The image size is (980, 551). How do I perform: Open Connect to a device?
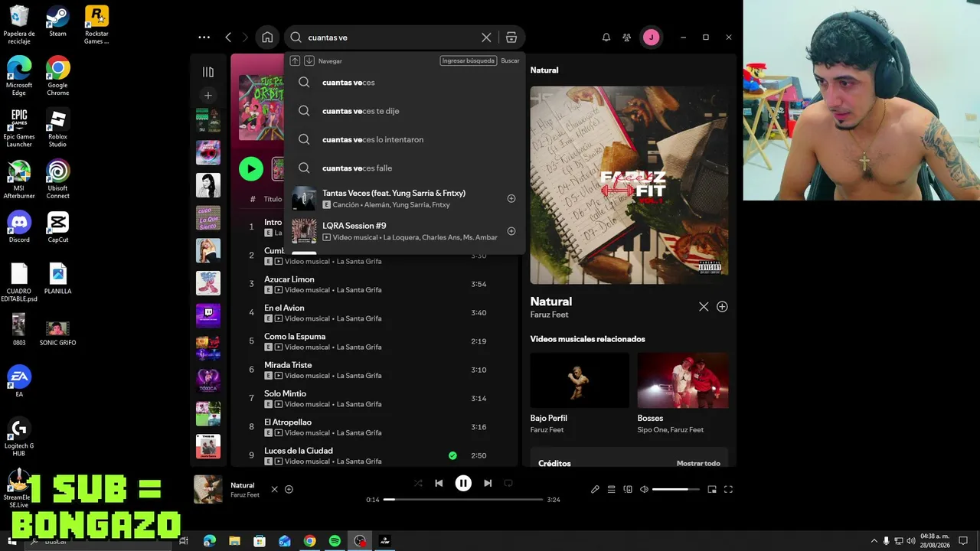628,489
